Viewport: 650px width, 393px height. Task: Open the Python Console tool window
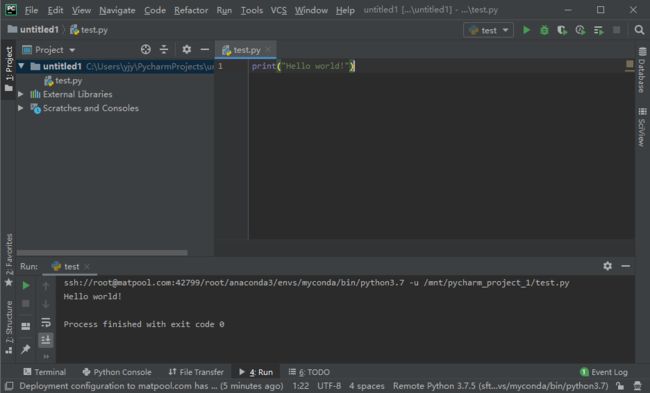[x=117, y=372]
